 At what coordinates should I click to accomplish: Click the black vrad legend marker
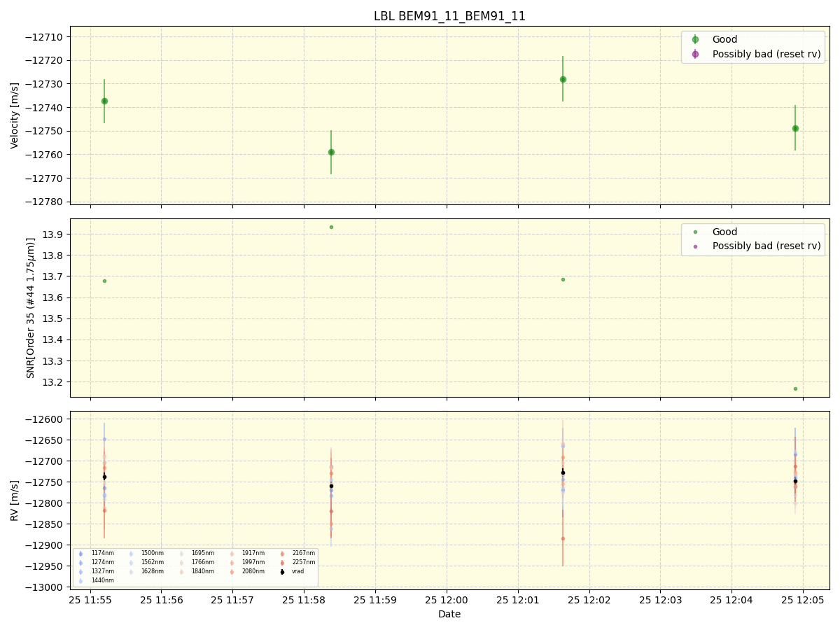tap(282, 572)
